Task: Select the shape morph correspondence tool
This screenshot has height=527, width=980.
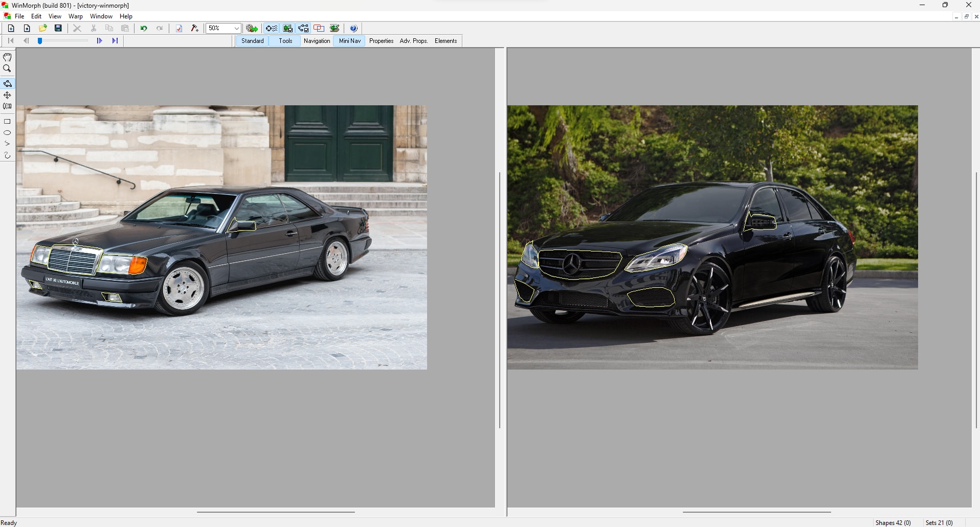Action: click(7, 106)
